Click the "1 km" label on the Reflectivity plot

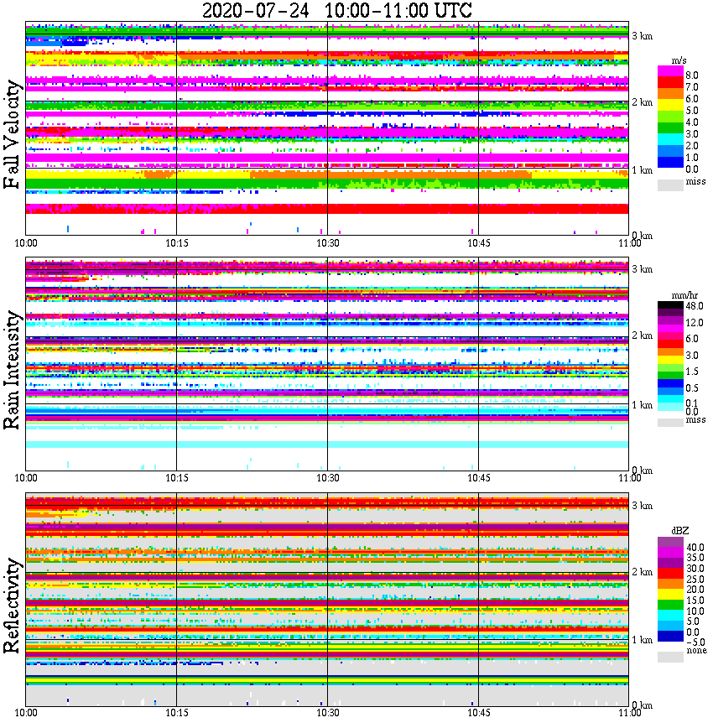[642, 640]
